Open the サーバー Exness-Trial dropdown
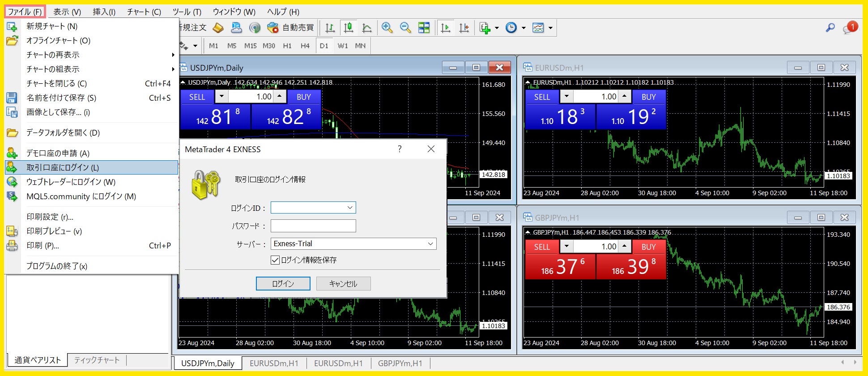This screenshot has height=376, width=868. (x=430, y=244)
